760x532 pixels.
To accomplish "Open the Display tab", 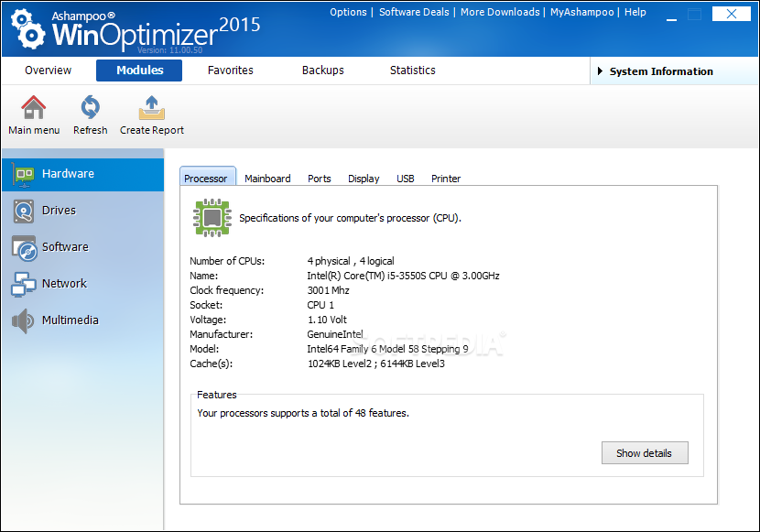I will [364, 179].
